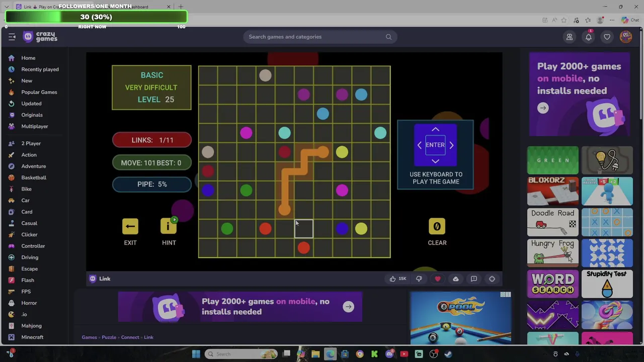The image size is (644, 362).
Task: Click Connect breadcrumb link
Action: click(130, 337)
